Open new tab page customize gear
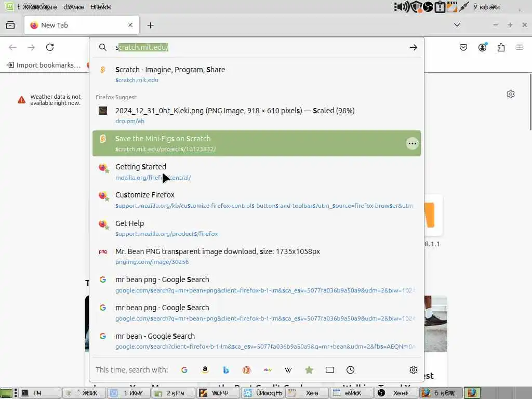 click(511, 94)
